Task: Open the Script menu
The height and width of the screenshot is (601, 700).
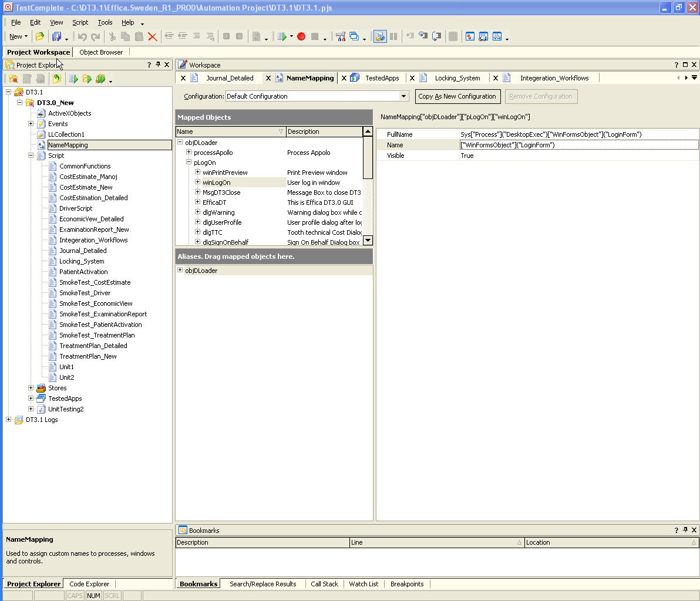Action: [x=80, y=22]
